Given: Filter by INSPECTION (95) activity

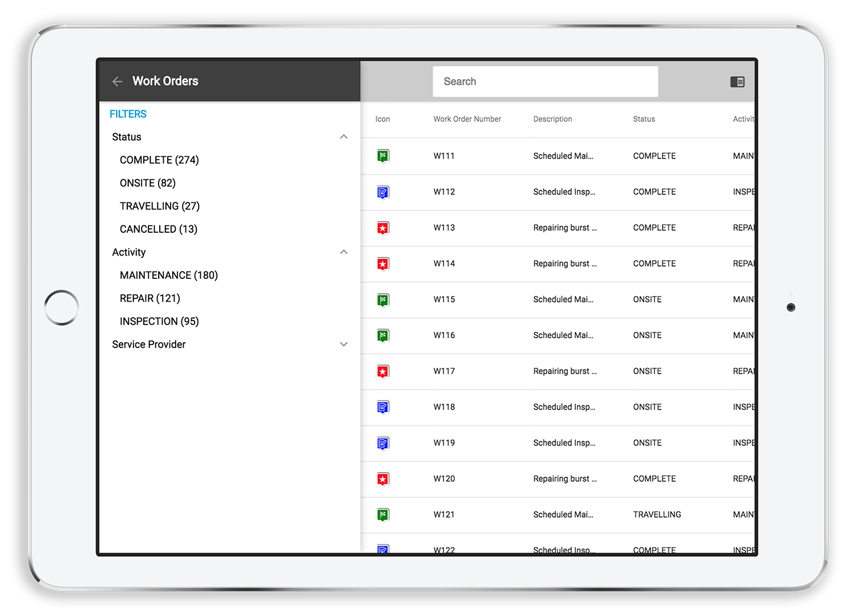Looking at the screenshot, I should click(159, 322).
